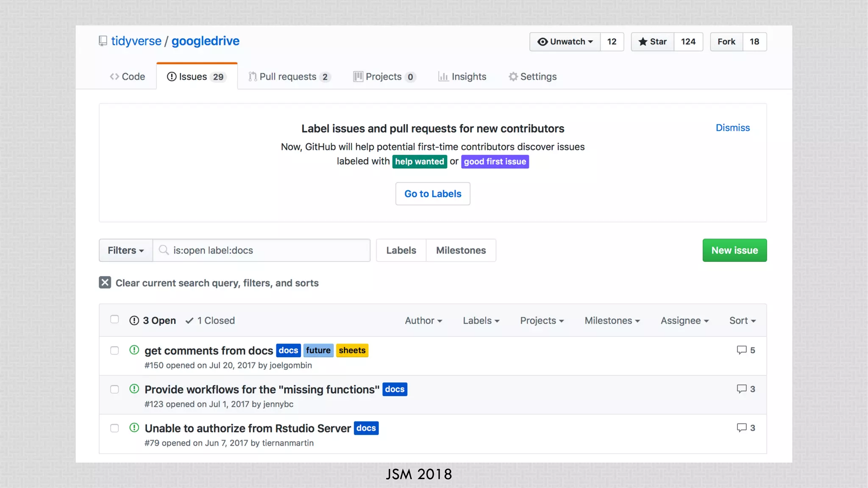This screenshot has width=868, height=488.
Task: Click the clear-search X icon
Action: pos(105,283)
